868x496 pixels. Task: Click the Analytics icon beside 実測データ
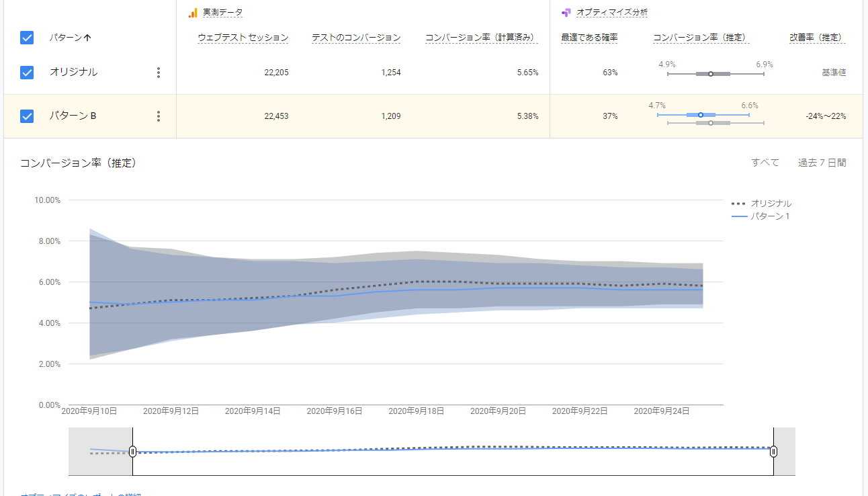tap(193, 13)
